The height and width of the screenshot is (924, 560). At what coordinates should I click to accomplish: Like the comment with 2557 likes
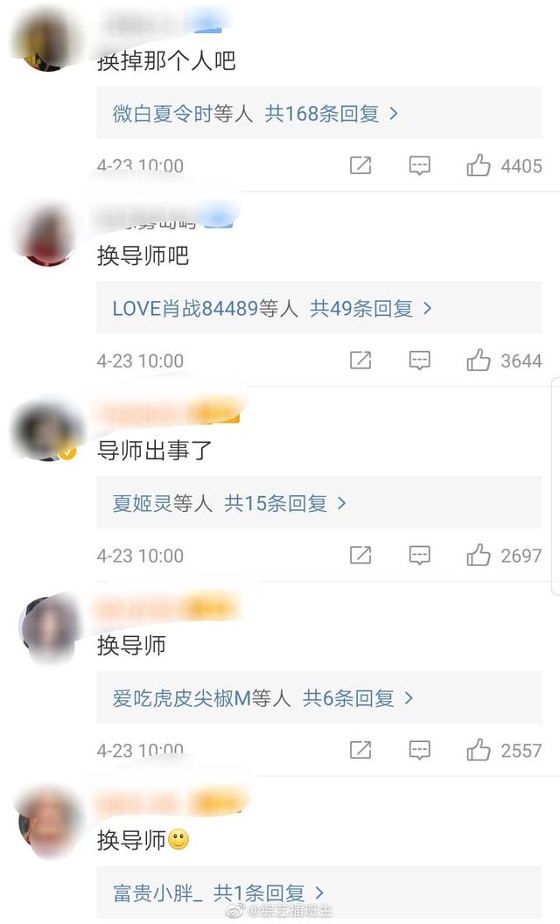click(478, 750)
